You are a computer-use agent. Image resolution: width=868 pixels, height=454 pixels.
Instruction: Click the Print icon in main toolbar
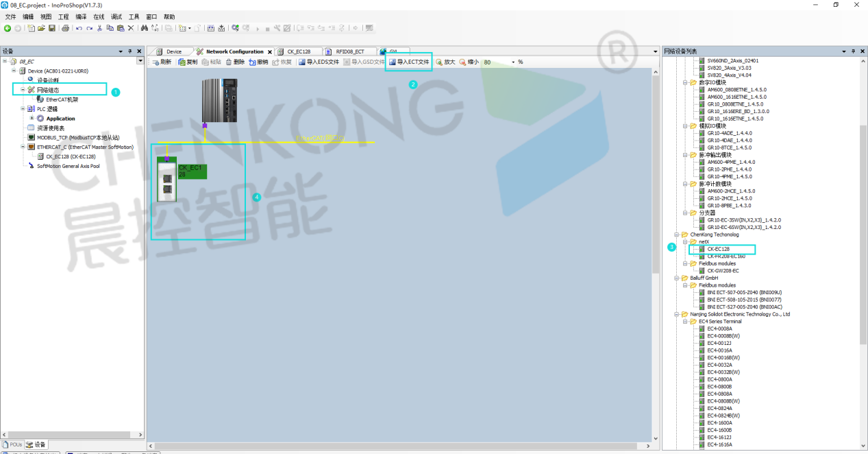(x=65, y=28)
